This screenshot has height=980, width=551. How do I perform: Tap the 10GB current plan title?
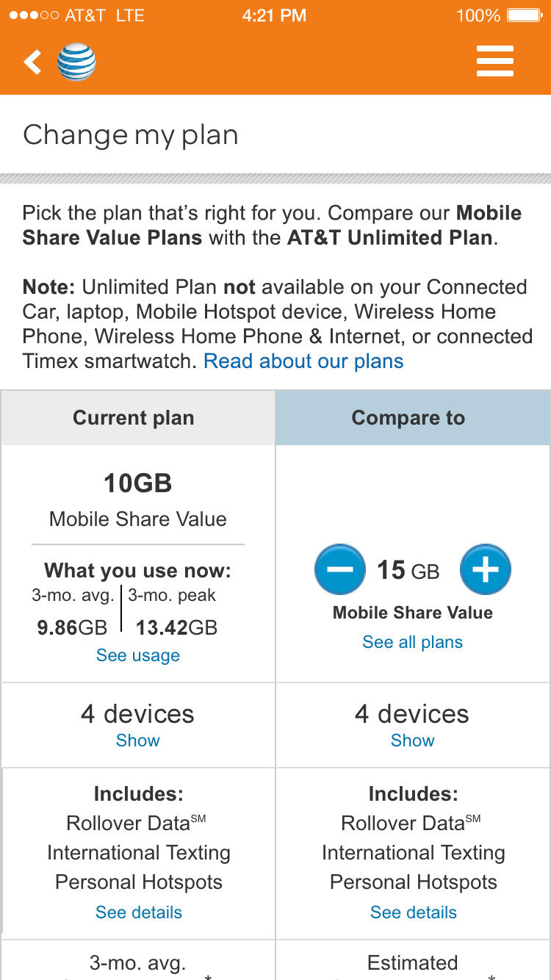[x=138, y=483]
